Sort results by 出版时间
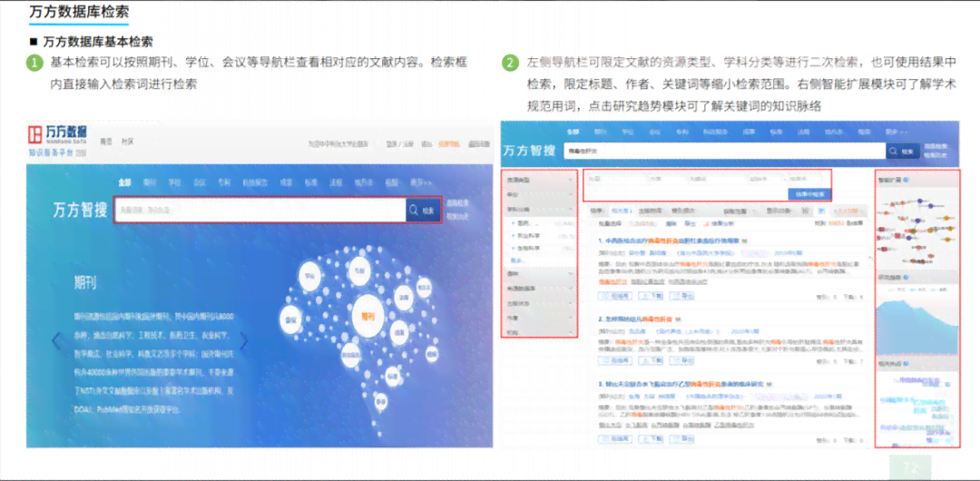The image size is (980, 481). (x=651, y=211)
